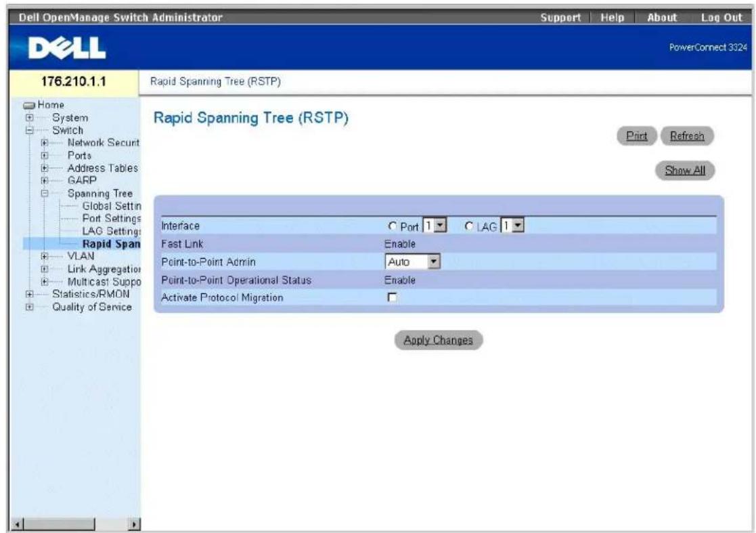The image size is (756, 533).
Task: Open Multicast Support tree item
Action: click(x=104, y=282)
